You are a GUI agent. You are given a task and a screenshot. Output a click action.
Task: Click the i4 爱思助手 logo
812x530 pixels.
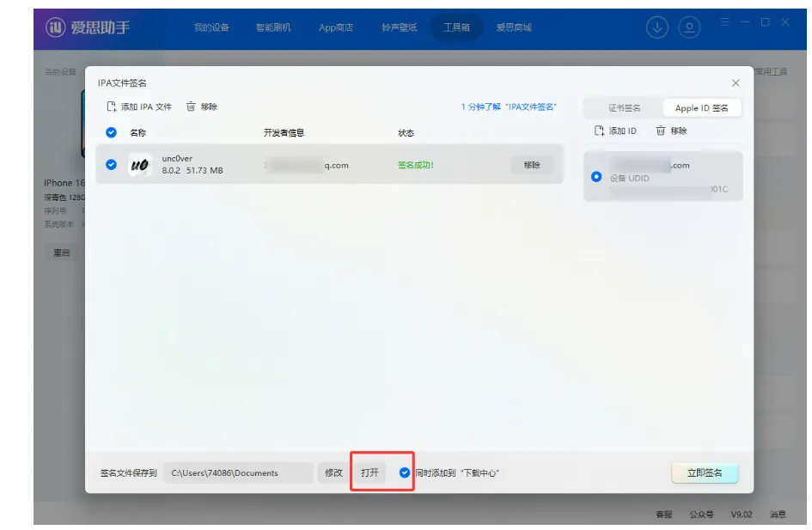(88, 27)
